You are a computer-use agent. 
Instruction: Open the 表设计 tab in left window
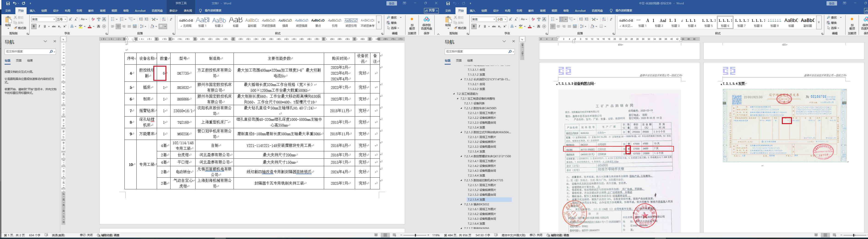click(173, 11)
